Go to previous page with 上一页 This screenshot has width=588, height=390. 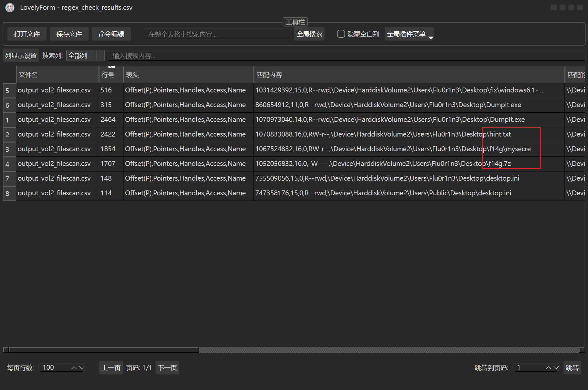(x=111, y=368)
